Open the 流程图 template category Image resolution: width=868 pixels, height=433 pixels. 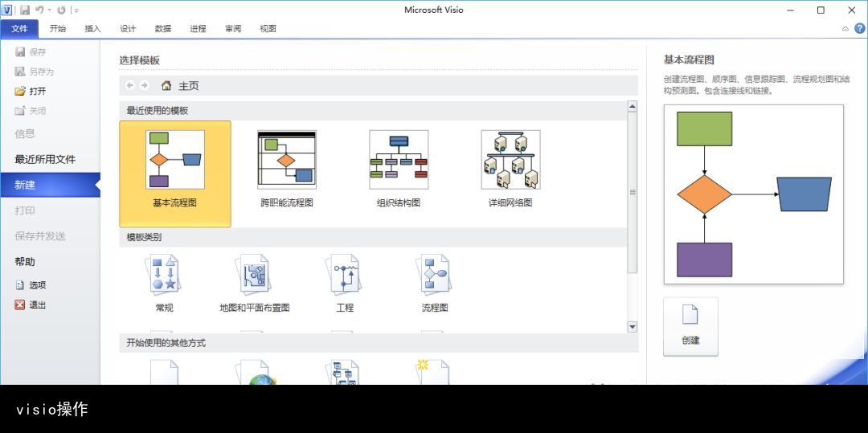click(435, 274)
